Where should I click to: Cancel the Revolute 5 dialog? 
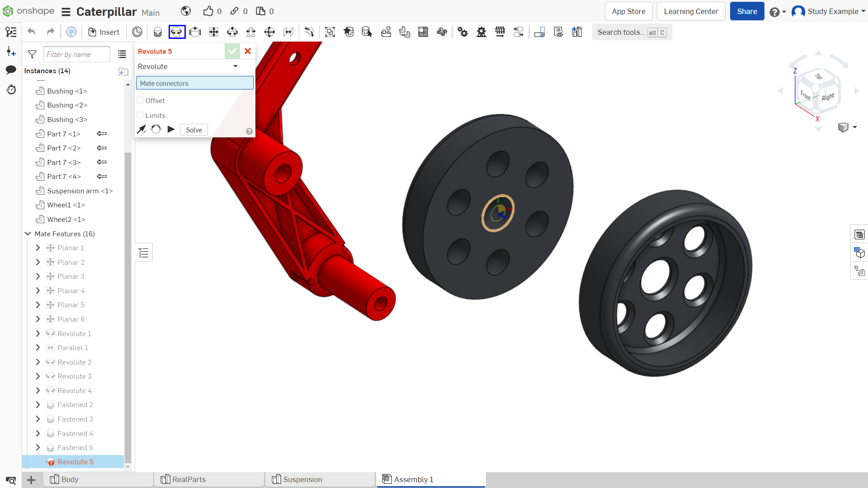click(x=248, y=51)
